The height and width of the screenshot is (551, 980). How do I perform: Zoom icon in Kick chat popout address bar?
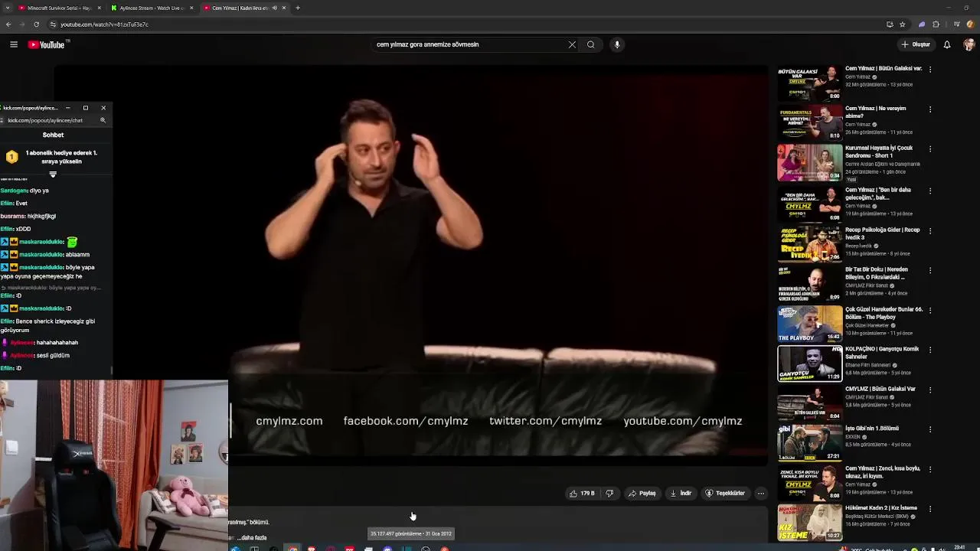pyautogui.click(x=103, y=120)
